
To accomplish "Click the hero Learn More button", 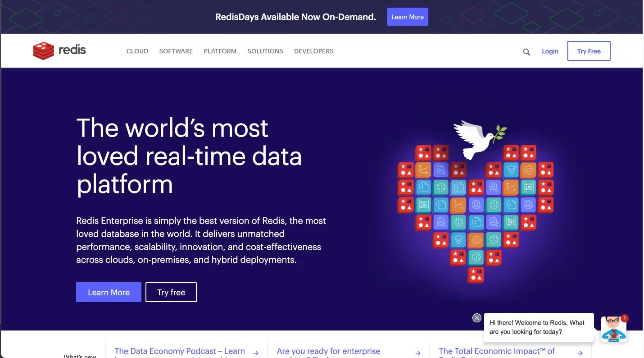I will click(x=109, y=292).
